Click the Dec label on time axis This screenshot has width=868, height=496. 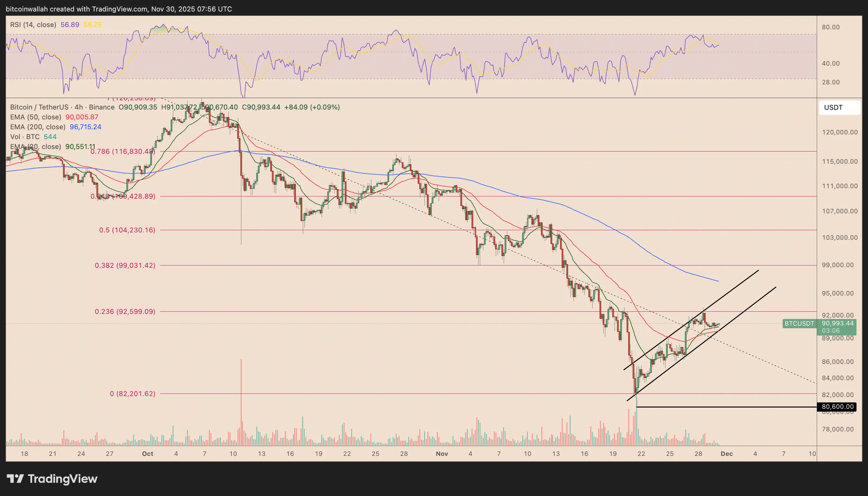[727, 454]
